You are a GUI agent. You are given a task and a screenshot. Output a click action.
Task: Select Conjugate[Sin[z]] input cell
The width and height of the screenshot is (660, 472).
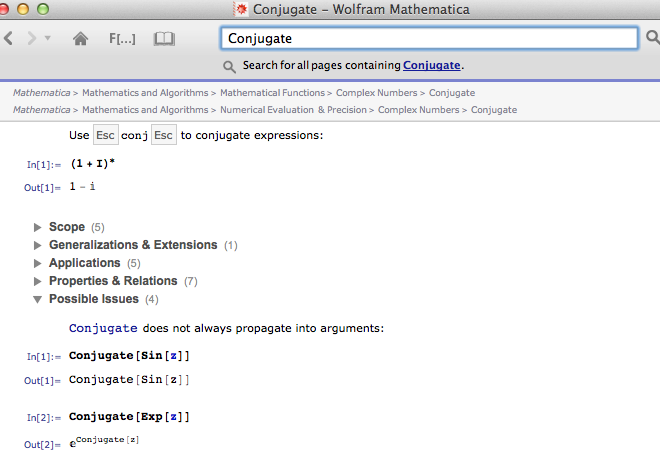(129, 356)
